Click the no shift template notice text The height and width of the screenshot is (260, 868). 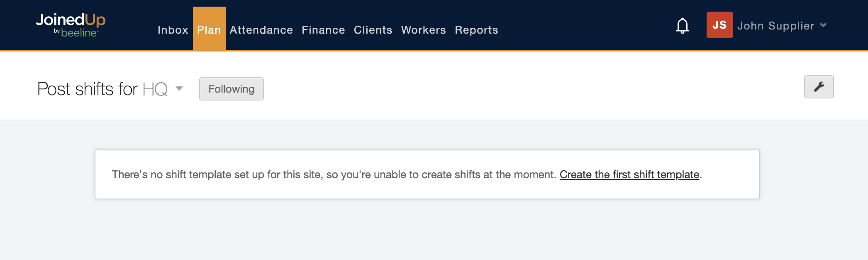pos(332,174)
